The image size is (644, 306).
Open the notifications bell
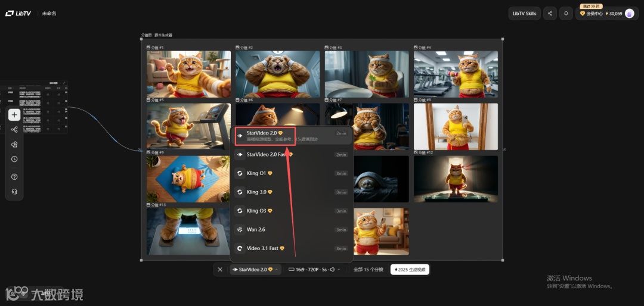coord(566,14)
